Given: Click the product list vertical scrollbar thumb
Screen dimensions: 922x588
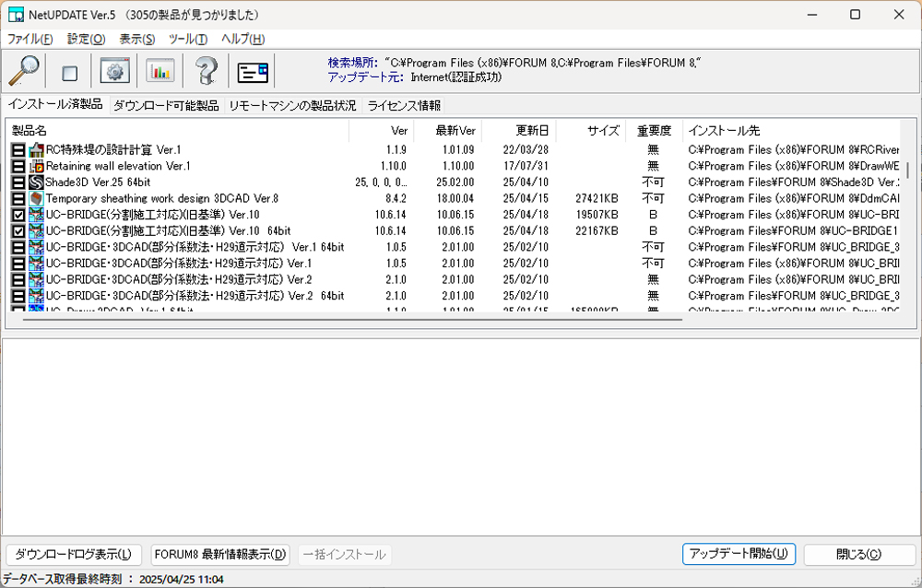Looking at the screenshot, I should (x=908, y=171).
